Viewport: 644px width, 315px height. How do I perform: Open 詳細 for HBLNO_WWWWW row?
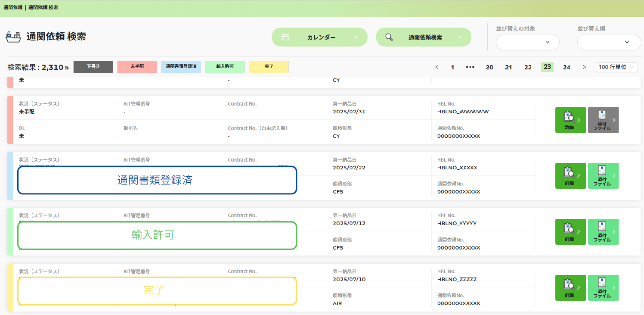[x=570, y=120]
